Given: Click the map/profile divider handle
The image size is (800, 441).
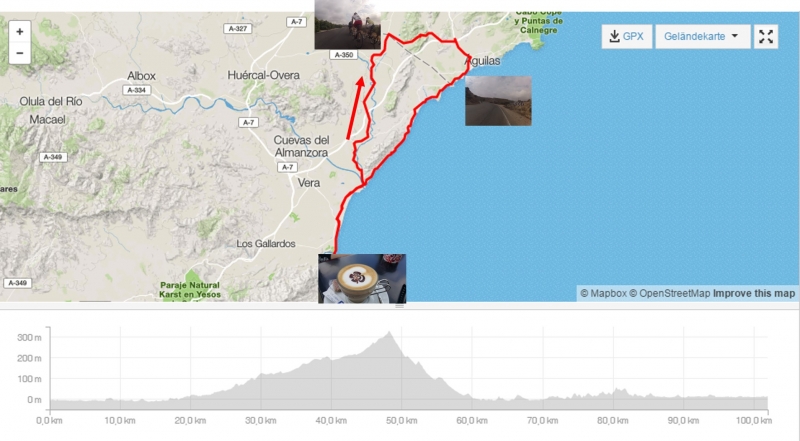Looking at the screenshot, I should tap(399, 306).
